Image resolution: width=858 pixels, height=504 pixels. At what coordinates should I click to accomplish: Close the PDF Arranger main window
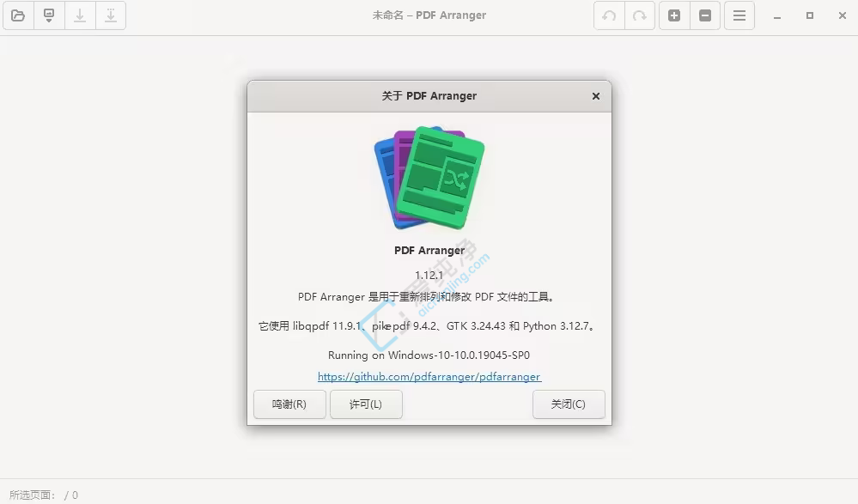843,15
